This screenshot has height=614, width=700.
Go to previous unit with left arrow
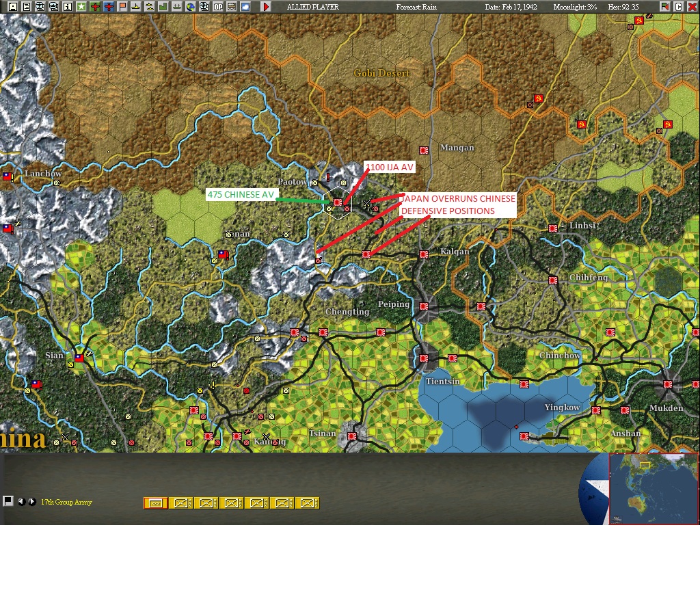tap(21, 501)
